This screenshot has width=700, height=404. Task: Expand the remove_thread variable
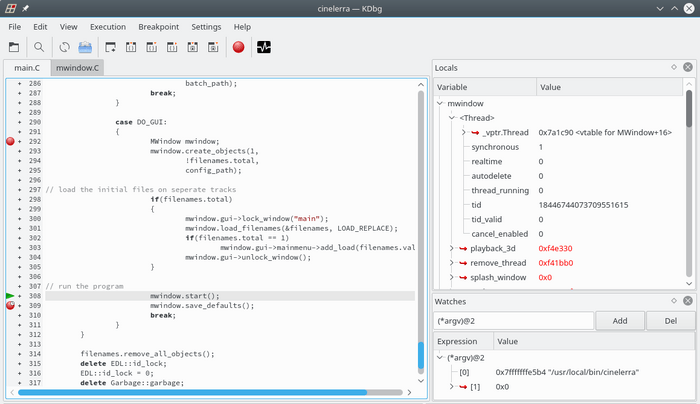click(x=451, y=263)
